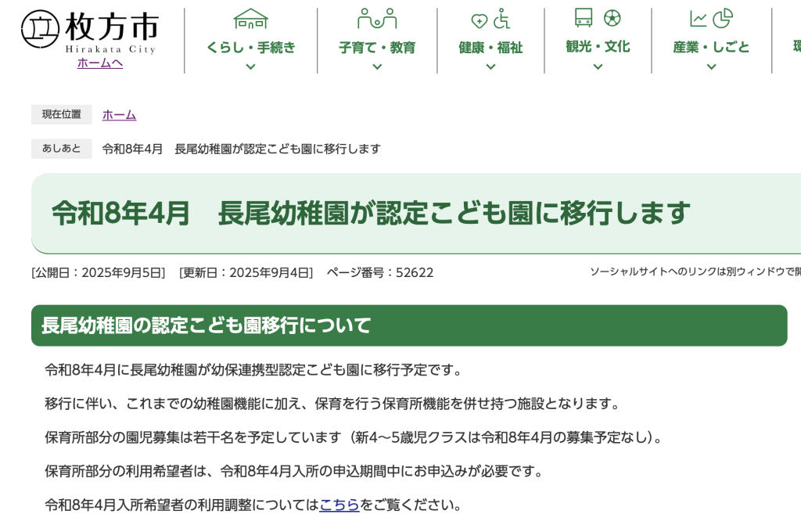
Task: Click the heart icon above 健康・福祉
Action: (x=479, y=20)
